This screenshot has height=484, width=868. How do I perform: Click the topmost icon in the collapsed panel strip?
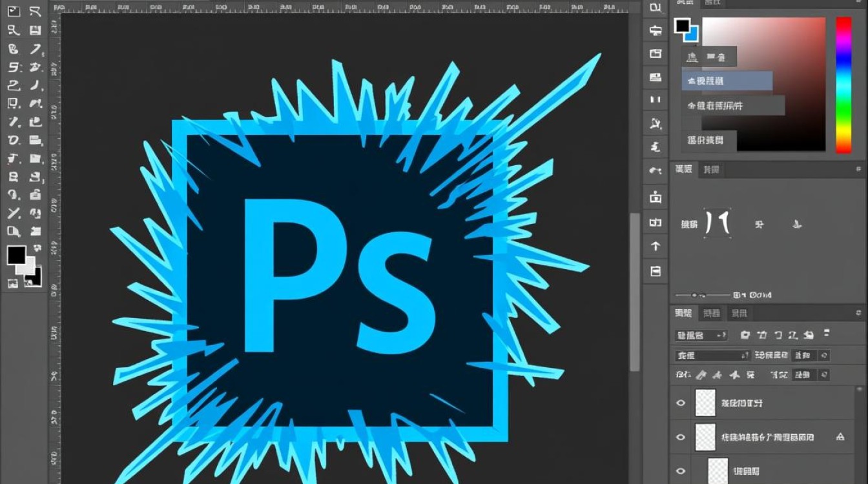point(656,8)
